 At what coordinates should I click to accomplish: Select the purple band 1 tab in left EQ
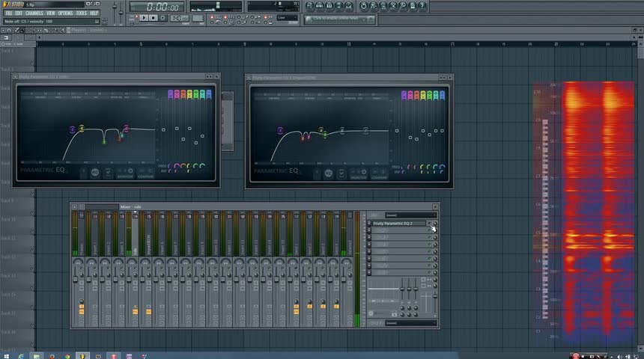(171, 94)
